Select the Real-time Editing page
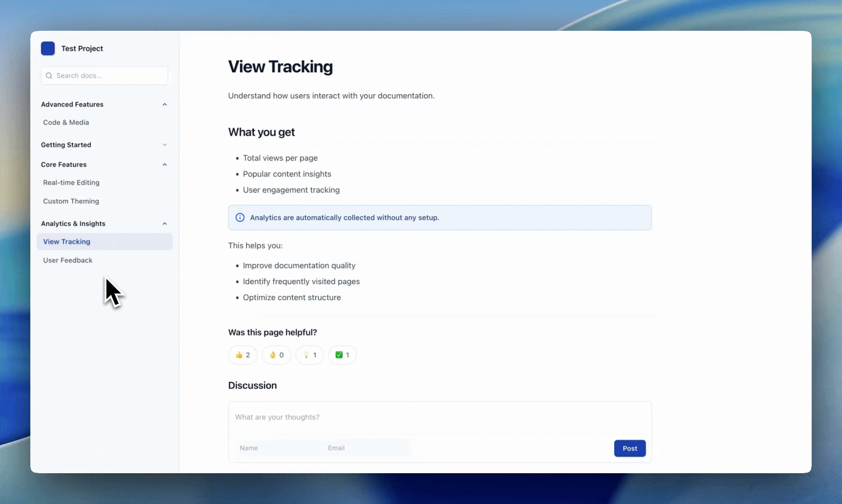Screen dimensions: 842x504 pyautogui.click(x=71, y=182)
